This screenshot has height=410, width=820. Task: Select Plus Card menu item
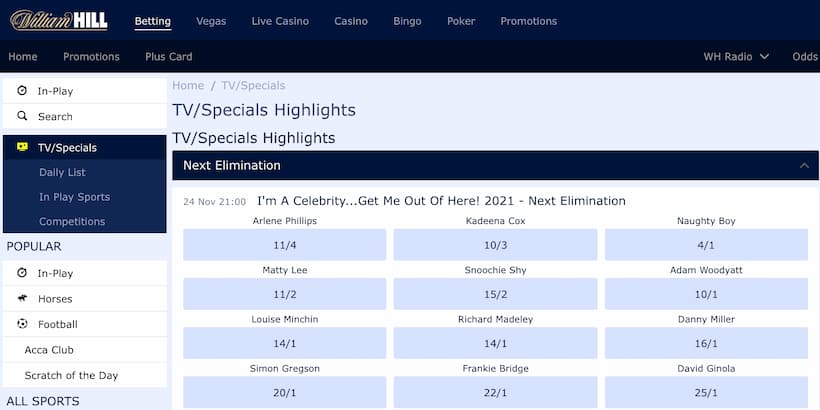(x=168, y=57)
